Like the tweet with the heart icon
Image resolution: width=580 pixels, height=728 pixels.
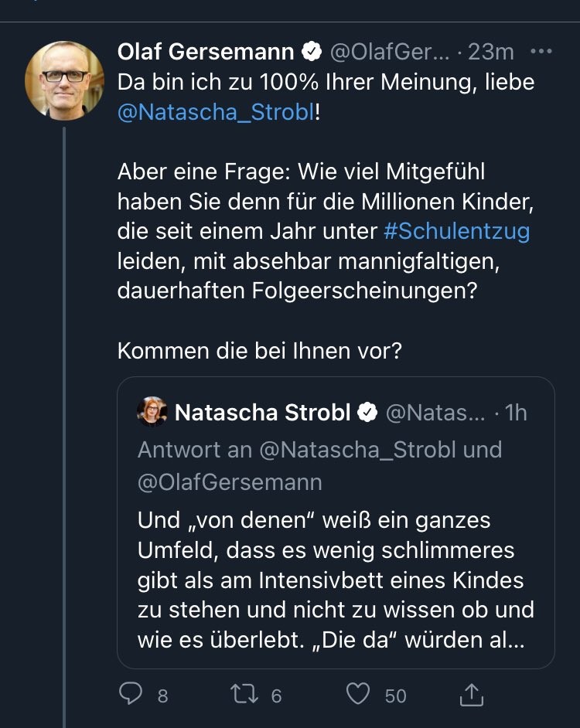(x=357, y=695)
